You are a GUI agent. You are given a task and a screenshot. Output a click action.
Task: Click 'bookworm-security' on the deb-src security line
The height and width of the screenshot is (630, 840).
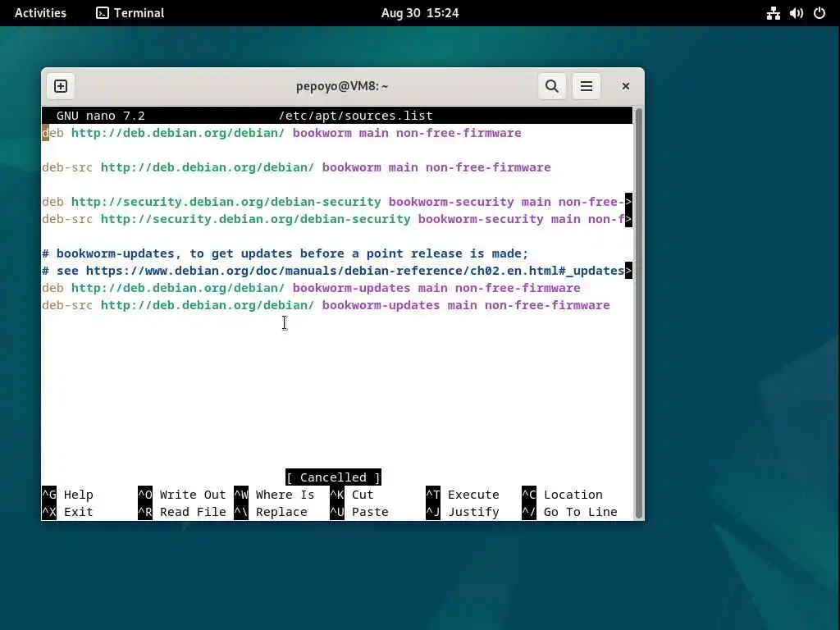click(x=481, y=219)
